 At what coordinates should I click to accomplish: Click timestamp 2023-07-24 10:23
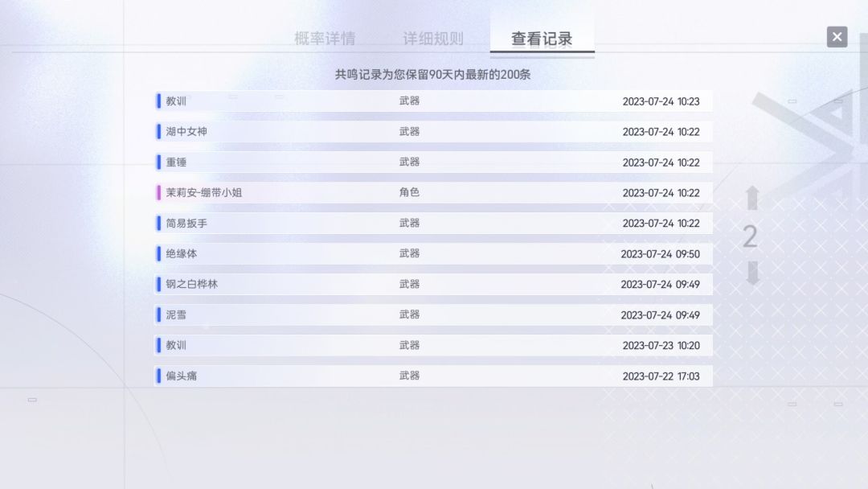[661, 101]
